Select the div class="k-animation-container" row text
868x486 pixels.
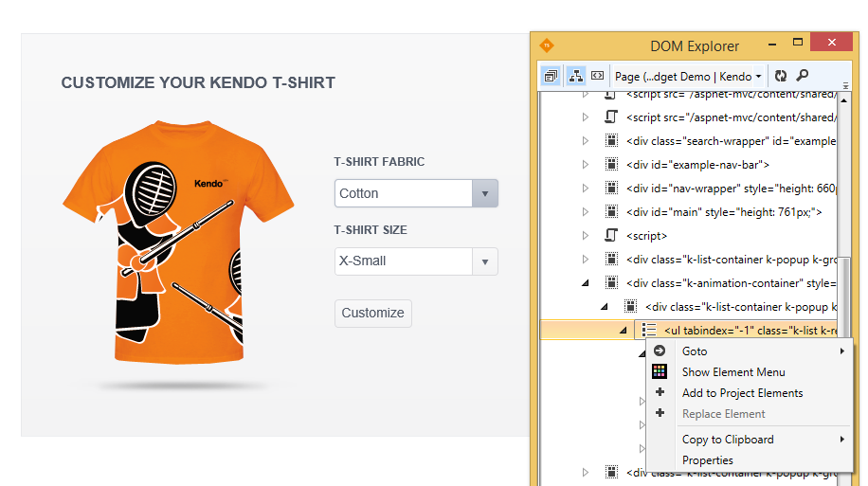tap(732, 283)
